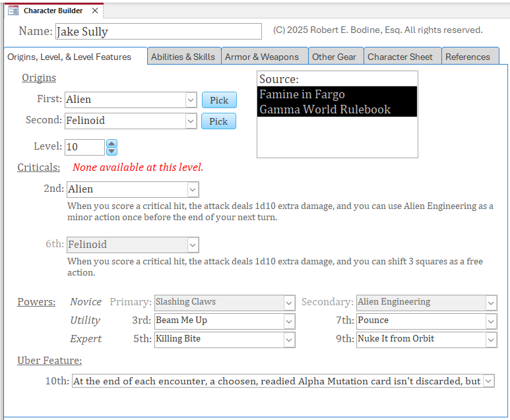Open the 9th level Nuke It from Orbit dropdown
The height and width of the screenshot is (420, 510).
point(490,339)
